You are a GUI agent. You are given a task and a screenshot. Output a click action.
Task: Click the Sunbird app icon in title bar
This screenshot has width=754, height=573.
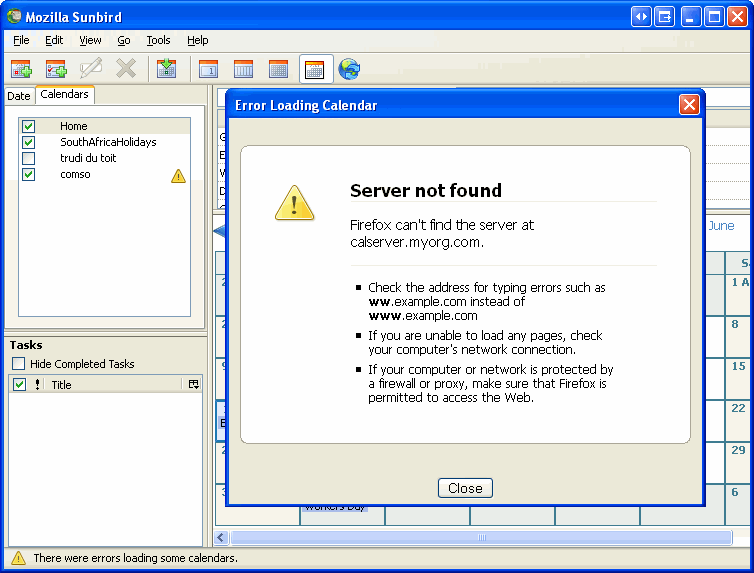14,16
